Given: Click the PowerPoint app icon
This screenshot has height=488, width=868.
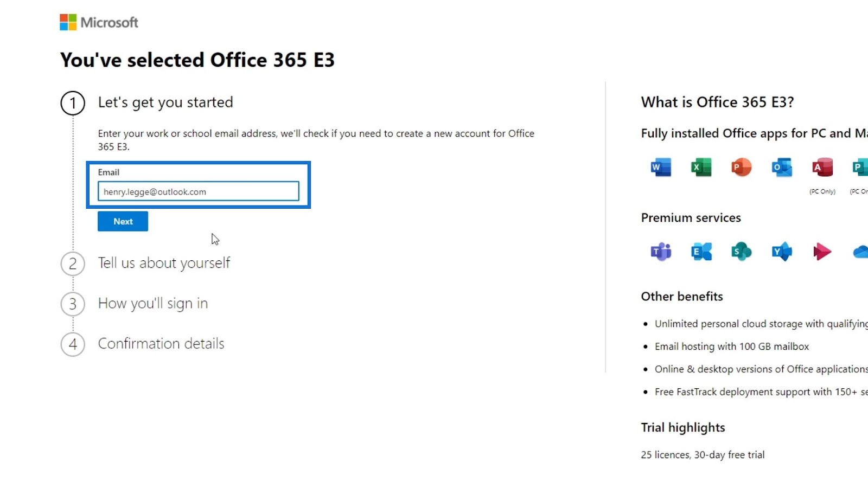Looking at the screenshot, I should click(741, 167).
